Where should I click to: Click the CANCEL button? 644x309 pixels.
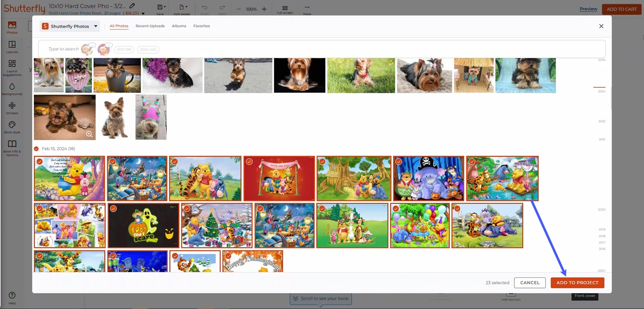[x=530, y=282]
